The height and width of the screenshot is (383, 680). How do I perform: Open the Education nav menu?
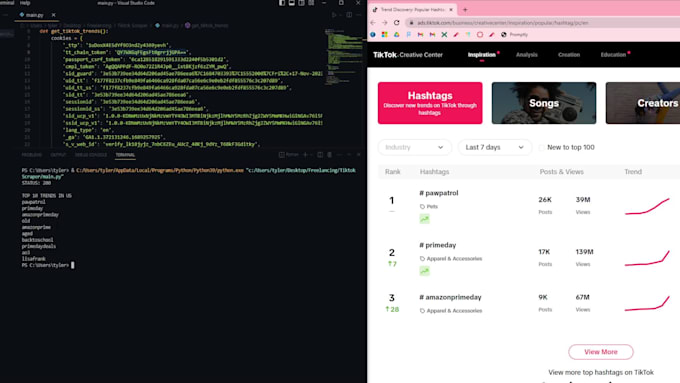(x=613, y=55)
